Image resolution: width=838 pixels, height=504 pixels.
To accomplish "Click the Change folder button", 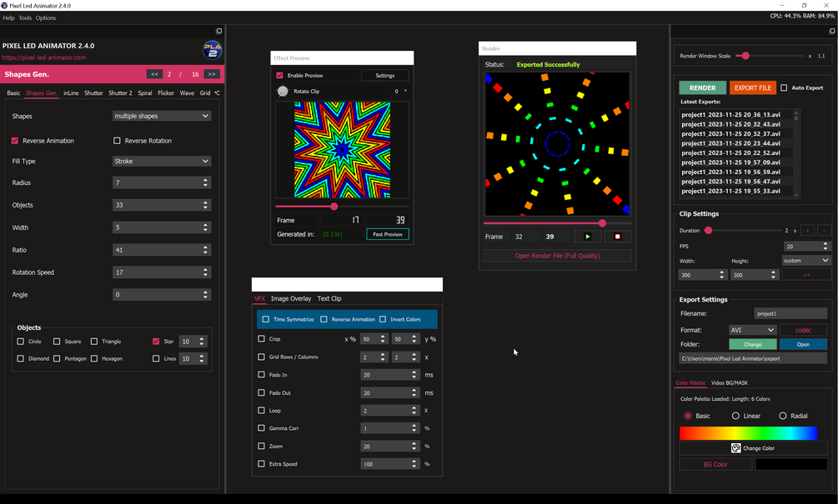I will point(752,344).
